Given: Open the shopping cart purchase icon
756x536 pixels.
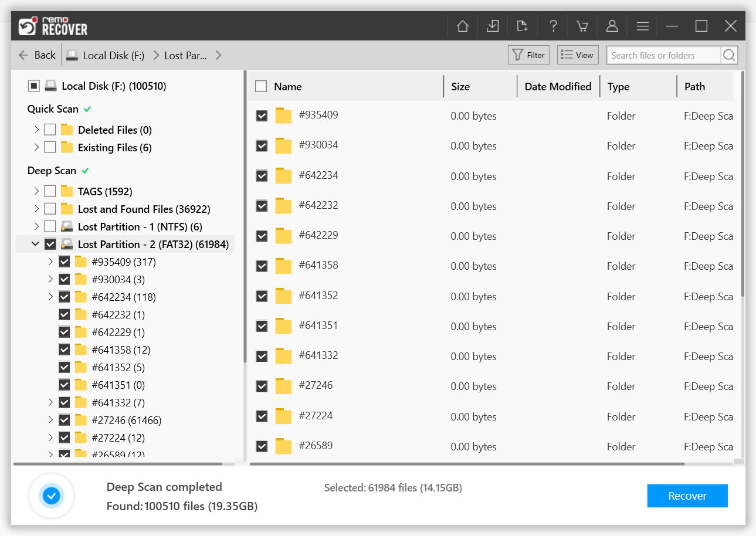Looking at the screenshot, I should point(582,26).
